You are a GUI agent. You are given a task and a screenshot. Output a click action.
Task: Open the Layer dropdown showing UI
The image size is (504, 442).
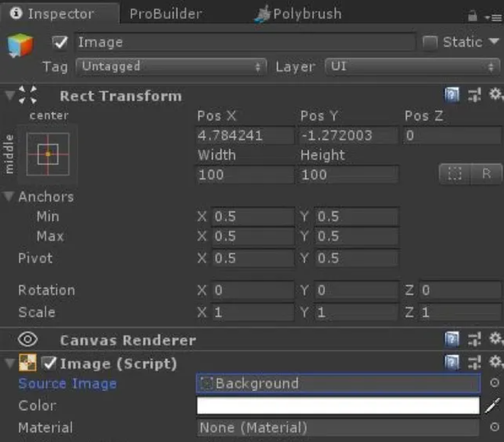(x=412, y=67)
